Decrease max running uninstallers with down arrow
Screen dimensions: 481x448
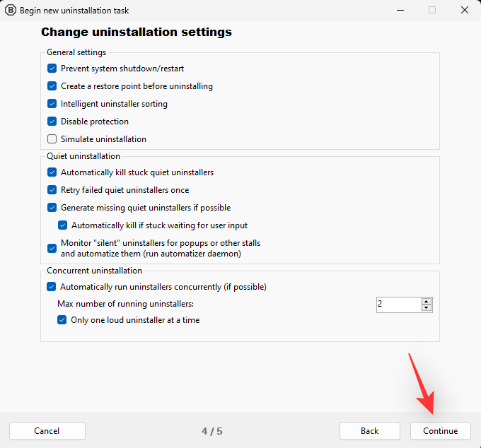tap(426, 308)
